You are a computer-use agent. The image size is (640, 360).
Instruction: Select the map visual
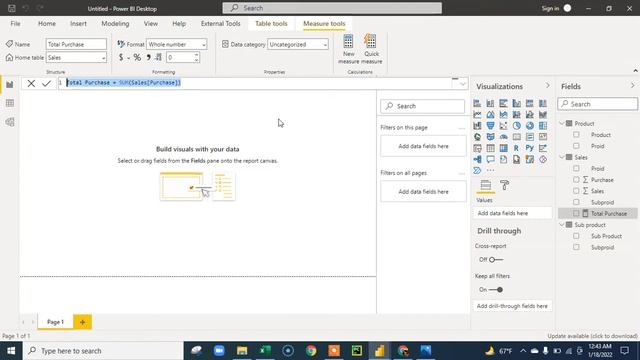click(477, 137)
